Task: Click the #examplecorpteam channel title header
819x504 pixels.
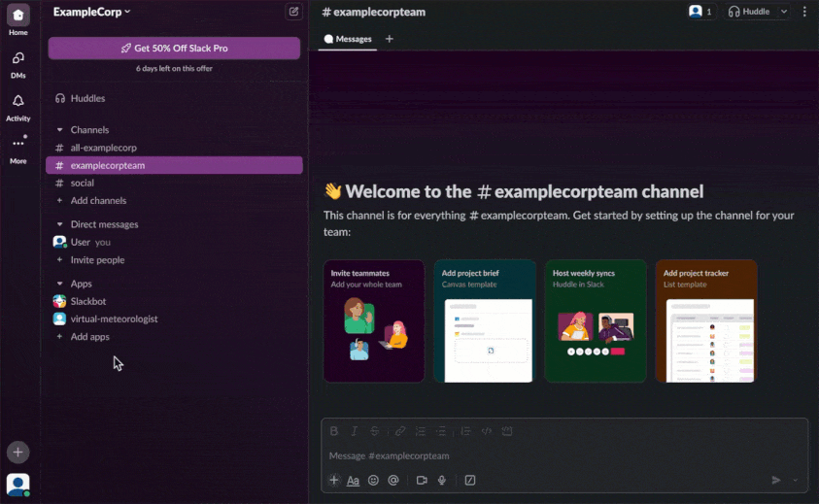Action: click(374, 12)
